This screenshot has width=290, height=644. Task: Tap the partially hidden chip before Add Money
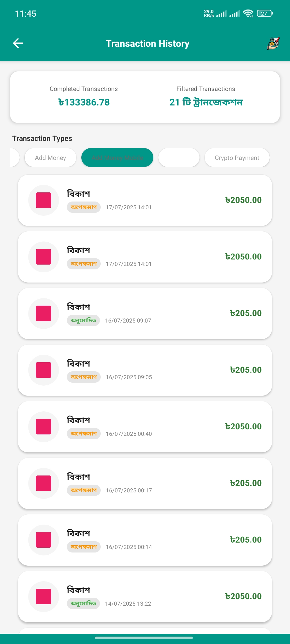pyautogui.click(x=15, y=158)
